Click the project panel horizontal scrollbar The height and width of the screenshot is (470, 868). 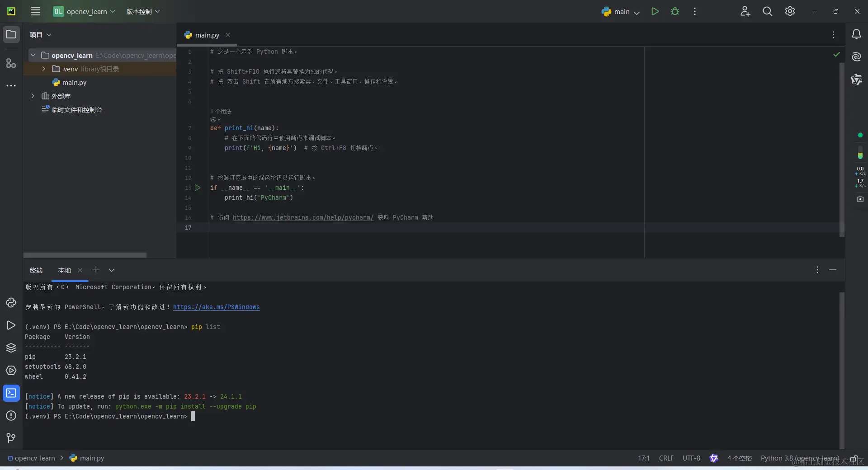point(85,255)
